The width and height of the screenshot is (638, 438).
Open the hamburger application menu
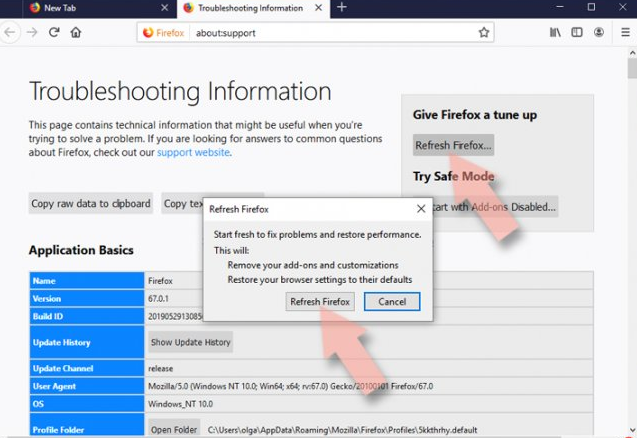(x=624, y=32)
